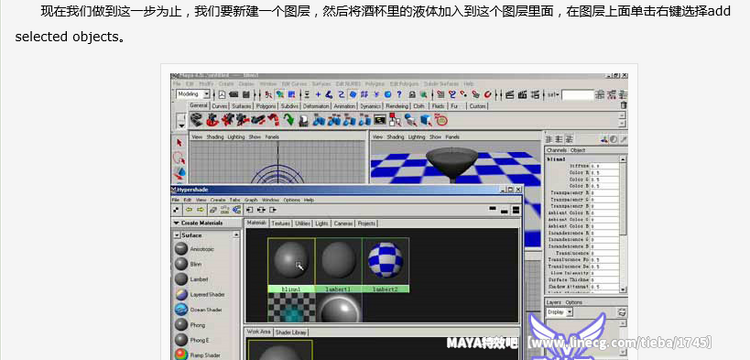Select the blue checkered lambert2 swatch
The image size is (750, 360).
click(x=386, y=265)
